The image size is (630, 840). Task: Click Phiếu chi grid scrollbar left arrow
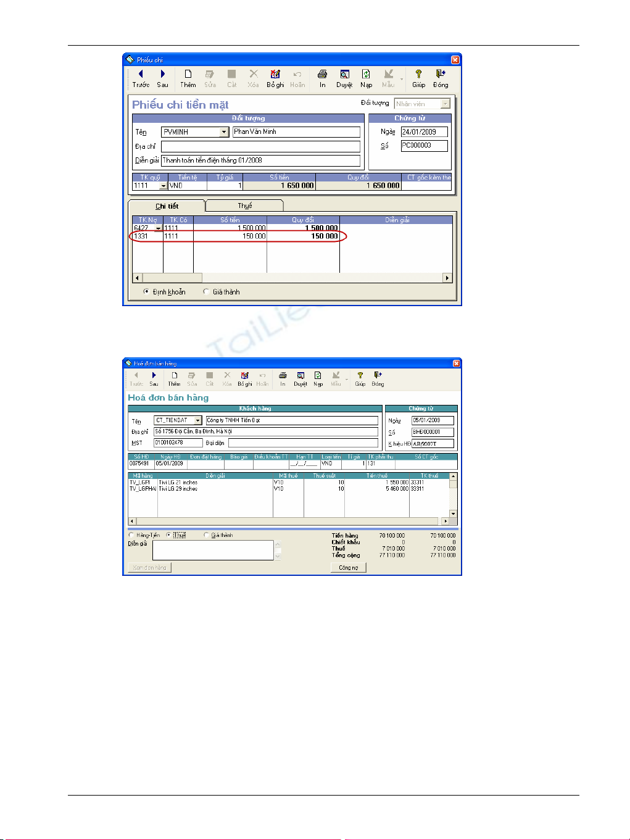(x=137, y=278)
